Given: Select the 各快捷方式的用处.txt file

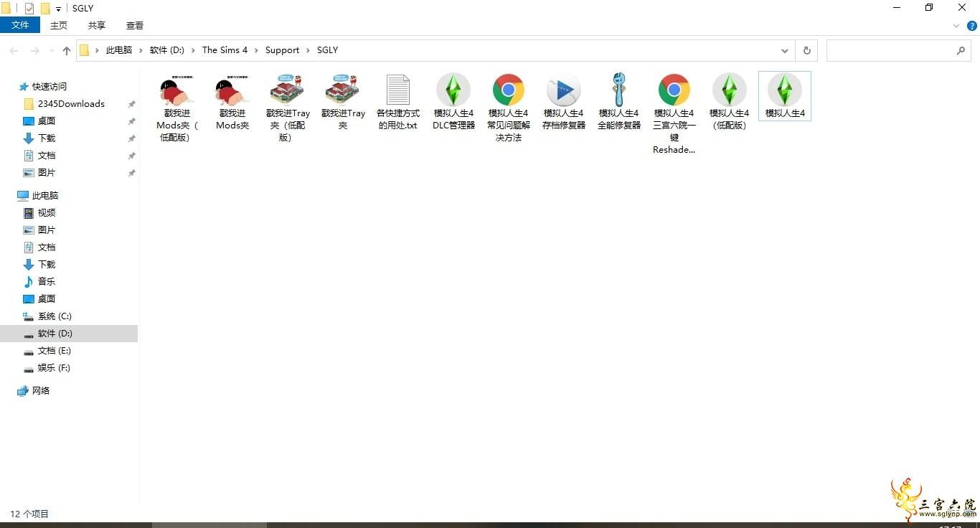Looking at the screenshot, I should click(397, 90).
